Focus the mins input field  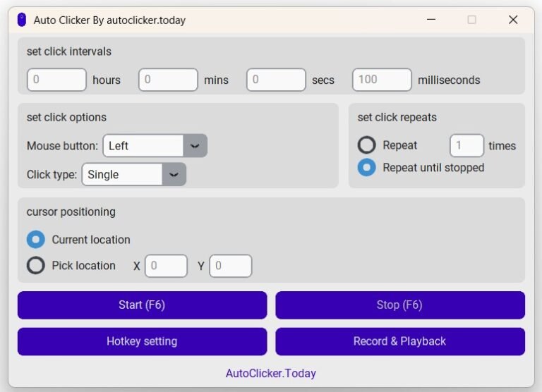click(x=169, y=80)
